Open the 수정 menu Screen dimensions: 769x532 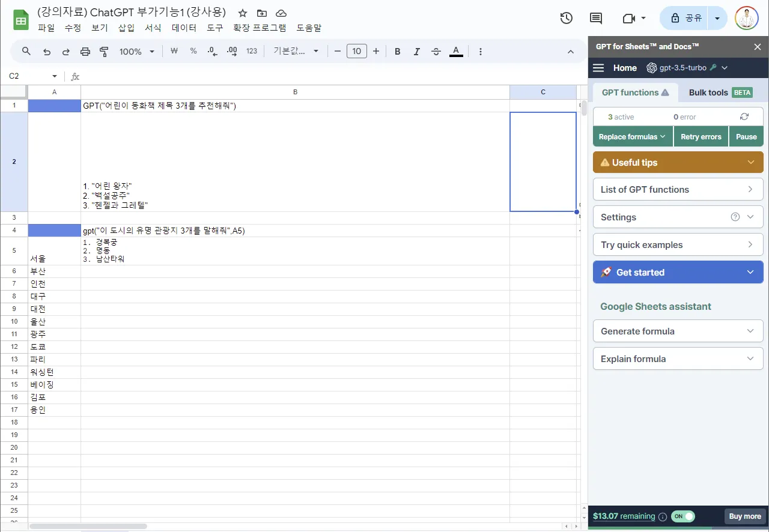click(73, 28)
